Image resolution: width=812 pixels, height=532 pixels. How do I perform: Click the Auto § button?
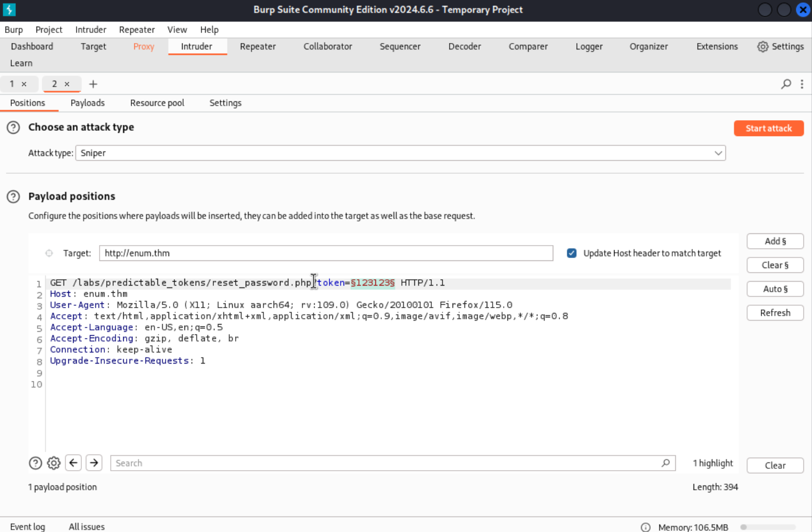coord(775,289)
